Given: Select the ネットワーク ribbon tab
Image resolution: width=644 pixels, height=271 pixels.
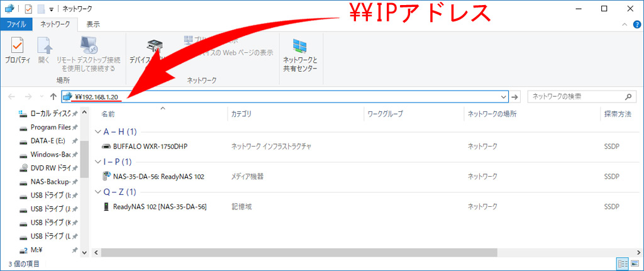Looking at the screenshot, I should 55,25.
